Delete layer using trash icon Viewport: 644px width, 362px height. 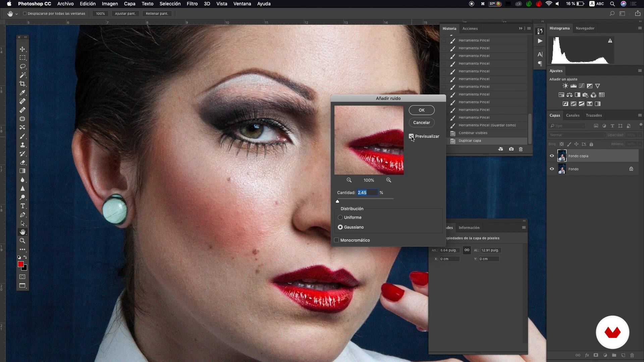coord(632,355)
